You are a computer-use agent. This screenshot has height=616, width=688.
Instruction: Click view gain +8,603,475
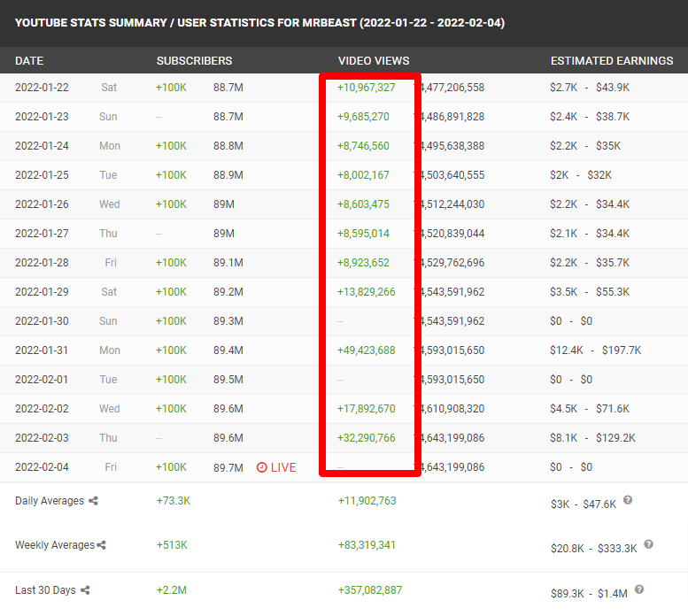pyautogui.click(x=363, y=204)
